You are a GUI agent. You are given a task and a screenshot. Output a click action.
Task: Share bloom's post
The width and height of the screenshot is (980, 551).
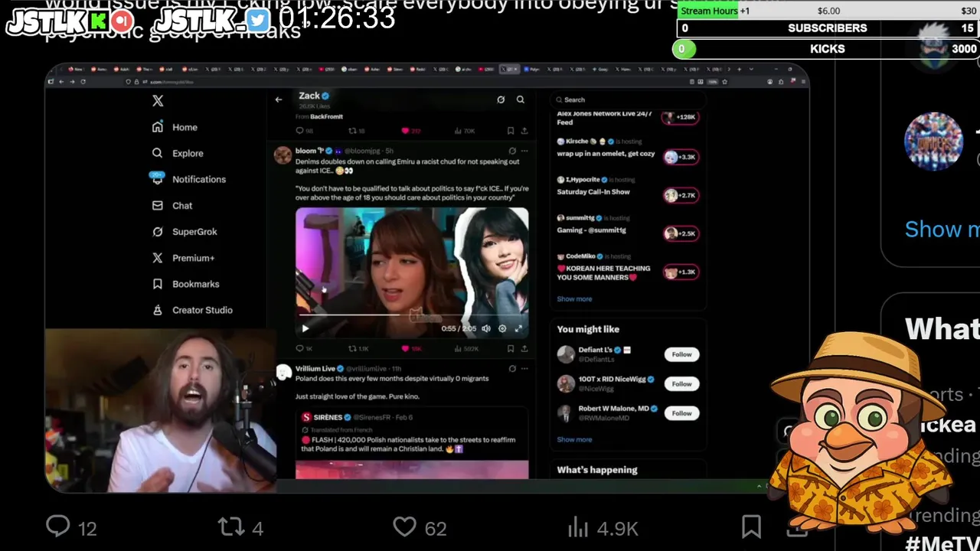tap(524, 348)
